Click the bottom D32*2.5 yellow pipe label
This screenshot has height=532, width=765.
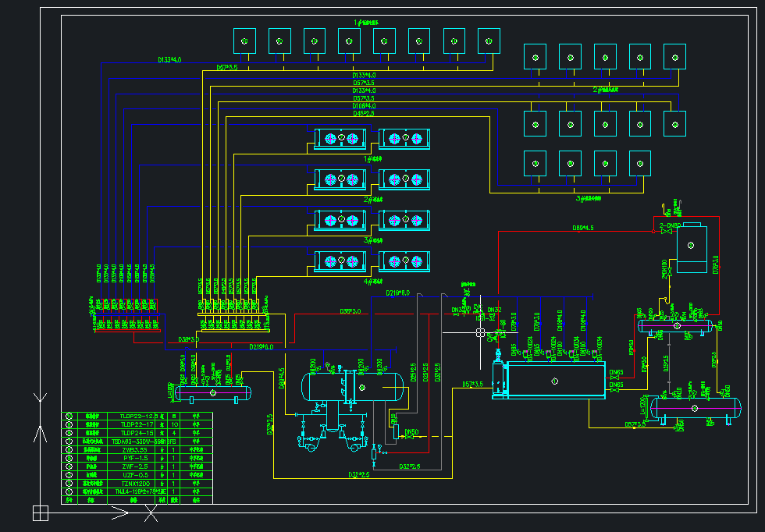358,475
